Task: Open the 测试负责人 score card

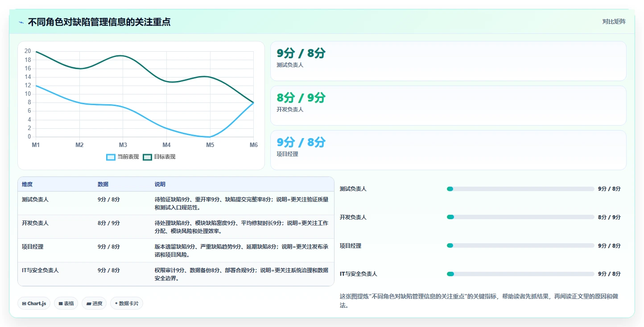Action: [448, 61]
